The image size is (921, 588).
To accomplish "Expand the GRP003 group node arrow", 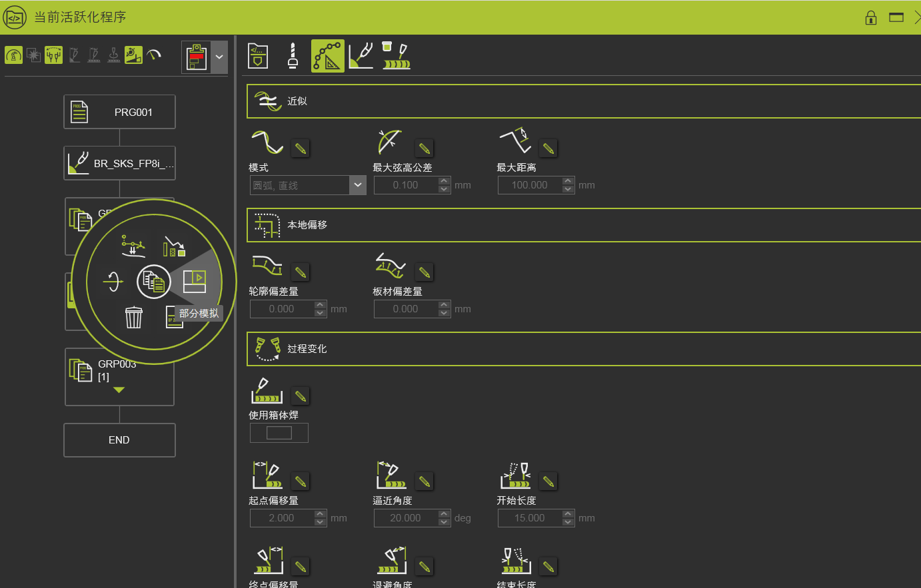I will pyautogui.click(x=119, y=390).
